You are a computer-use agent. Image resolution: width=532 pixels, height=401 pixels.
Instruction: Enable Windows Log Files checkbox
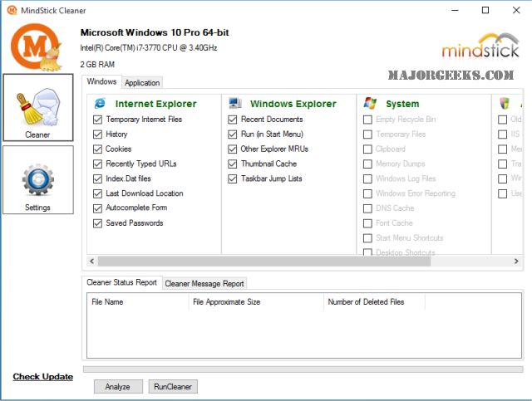click(367, 178)
